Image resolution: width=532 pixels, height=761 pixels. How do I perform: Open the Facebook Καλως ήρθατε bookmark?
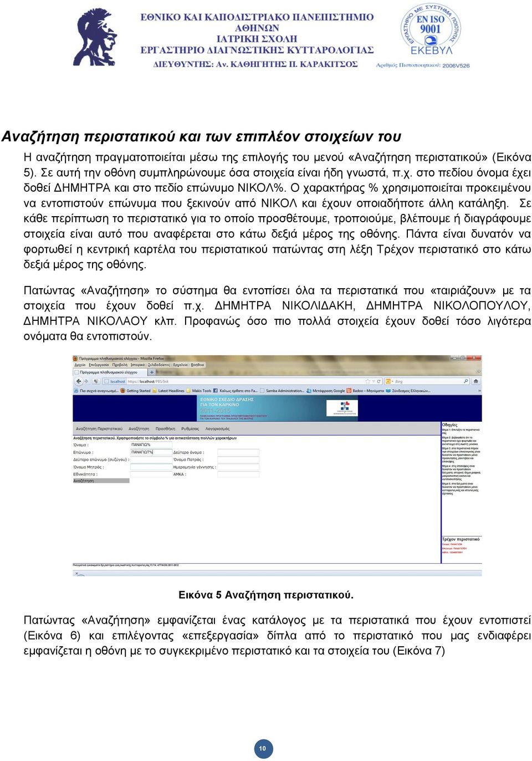pos(236,391)
